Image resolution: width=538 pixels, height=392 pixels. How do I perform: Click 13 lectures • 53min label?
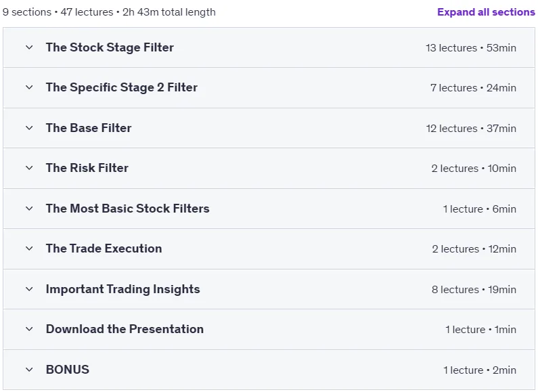coord(471,47)
